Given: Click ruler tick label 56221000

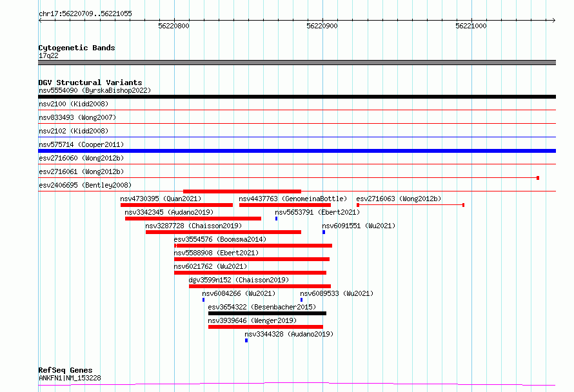Looking at the screenshot, I should tap(471, 26).
